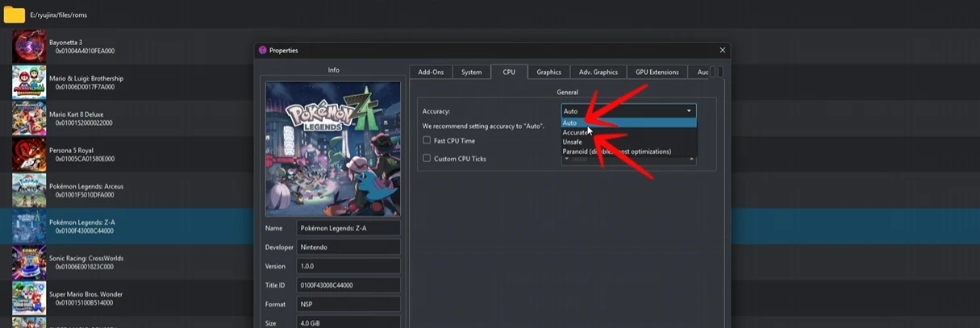Collapse the Accuracy dropdown
The image size is (980, 328).
(689, 111)
